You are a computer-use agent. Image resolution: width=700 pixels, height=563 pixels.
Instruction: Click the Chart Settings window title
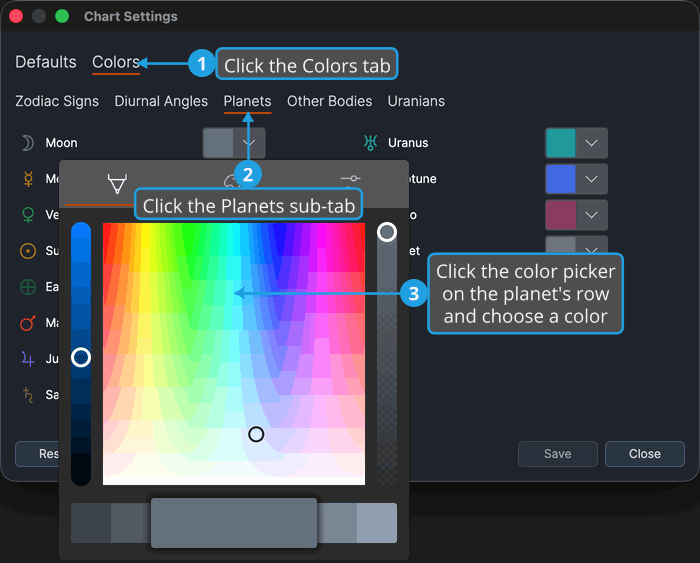[131, 17]
